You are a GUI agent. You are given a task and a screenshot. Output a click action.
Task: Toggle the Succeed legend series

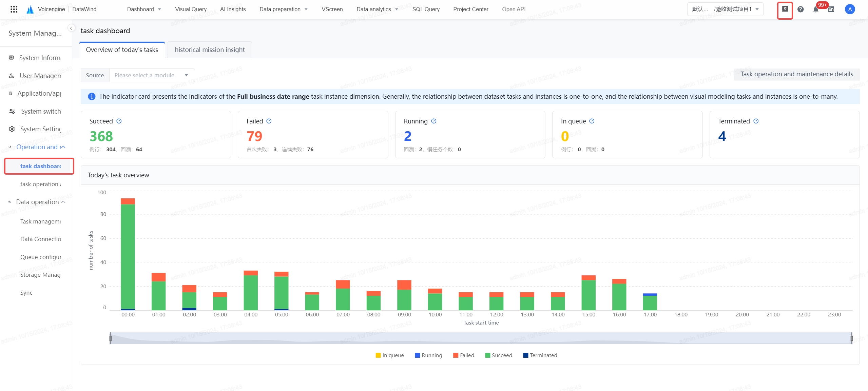[x=499, y=355]
